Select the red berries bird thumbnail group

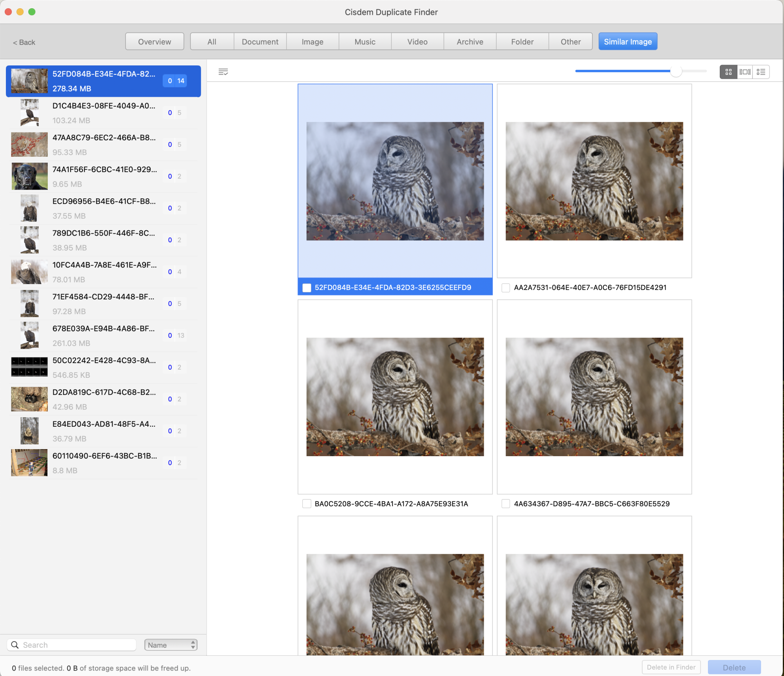(29, 145)
